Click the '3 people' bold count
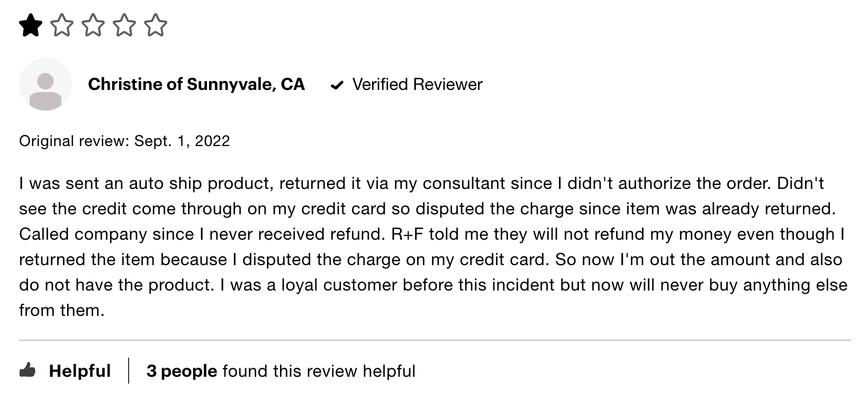The image size is (868, 399). coord(182,371)
